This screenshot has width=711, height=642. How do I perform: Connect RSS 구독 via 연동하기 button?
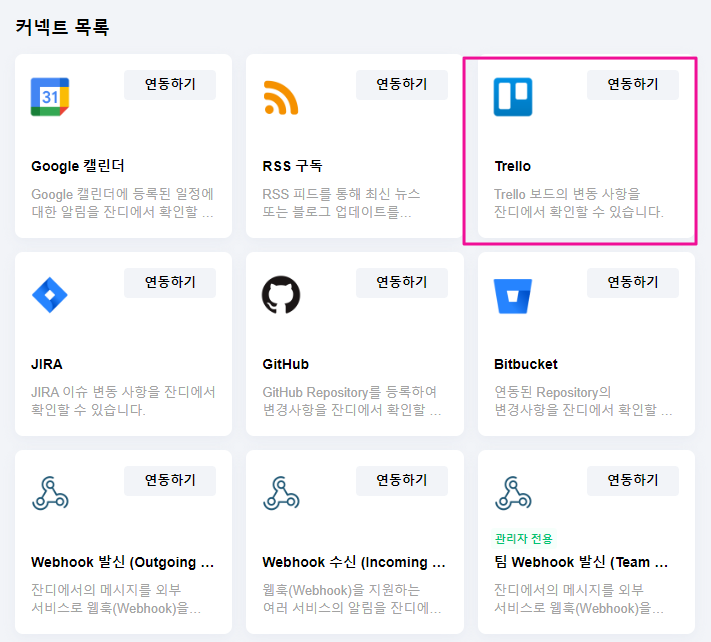click(402, 84)
